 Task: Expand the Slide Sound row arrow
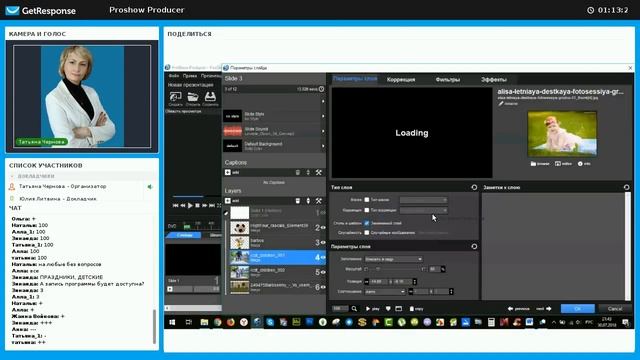point(323,131)
